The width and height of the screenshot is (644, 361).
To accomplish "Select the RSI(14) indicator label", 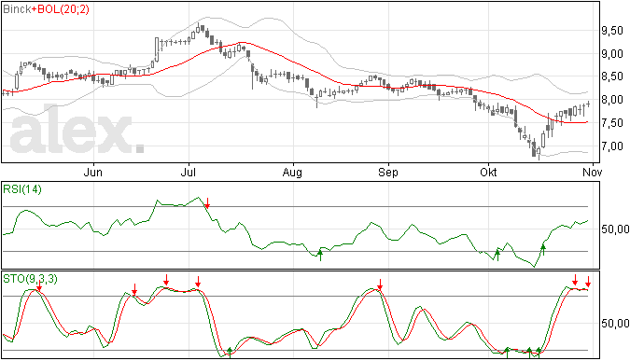I will [x=22, y=189].
